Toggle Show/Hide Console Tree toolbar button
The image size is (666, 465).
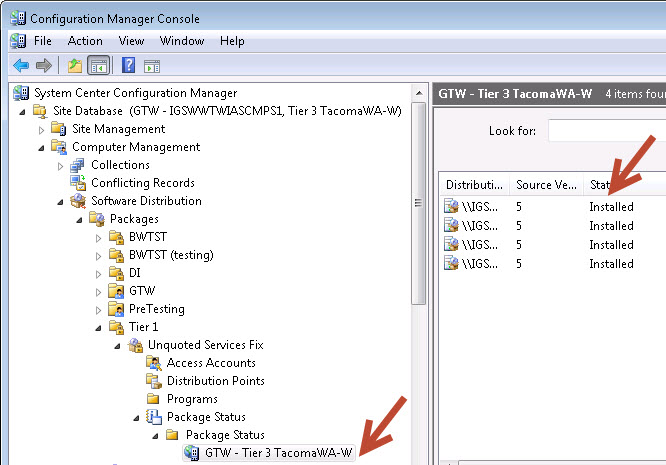99,66
